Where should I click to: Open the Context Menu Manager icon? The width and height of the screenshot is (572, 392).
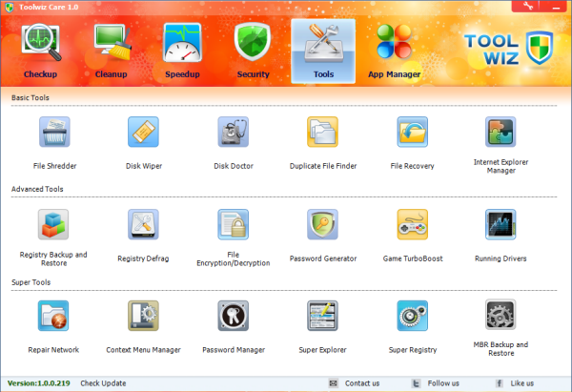[x=143, y=316]
